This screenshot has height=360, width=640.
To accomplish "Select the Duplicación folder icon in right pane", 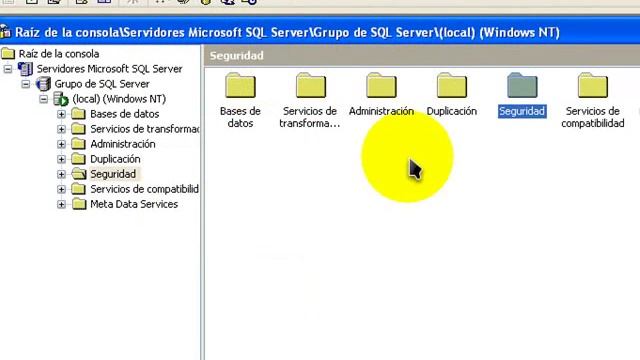I will click(452, 85).
